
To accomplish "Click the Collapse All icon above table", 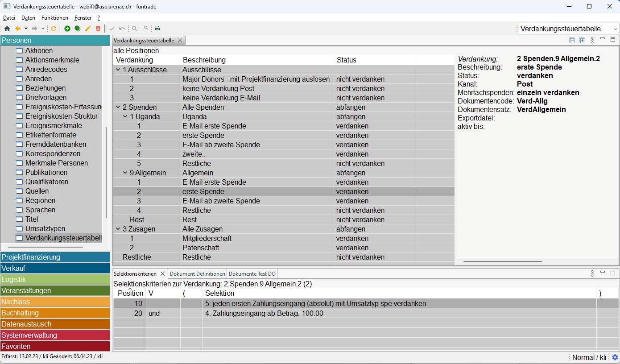I will click(572, 41).
